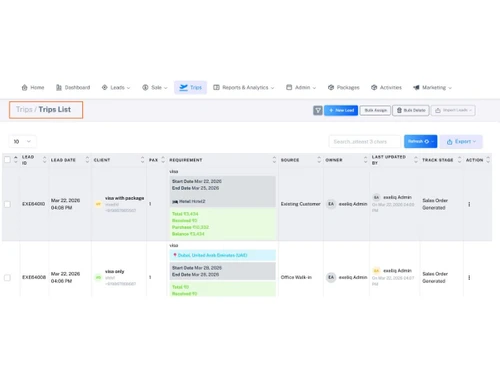Click Existing Customer source cell

tap(300, 204)
